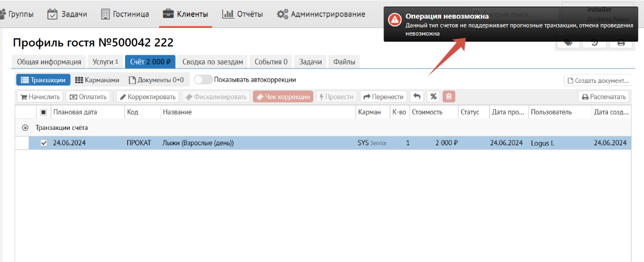Open the Задачи top menu
This screenshot has height=262, width=644.
(x=67, y=14)
